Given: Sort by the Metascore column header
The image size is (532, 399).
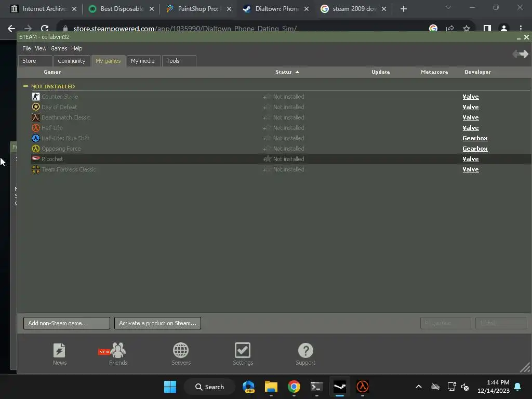Looking at the screenshot, I should (x=434, y=72).
